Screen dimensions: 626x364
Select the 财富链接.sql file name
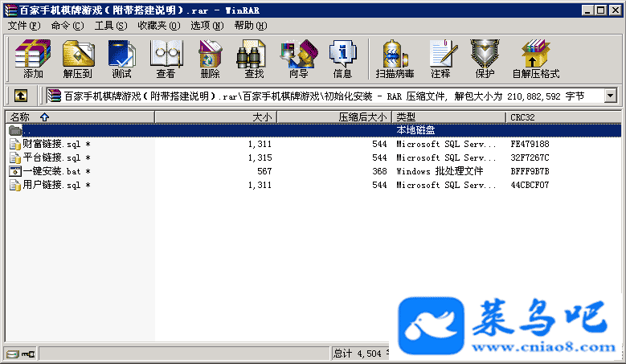(56, 144)
